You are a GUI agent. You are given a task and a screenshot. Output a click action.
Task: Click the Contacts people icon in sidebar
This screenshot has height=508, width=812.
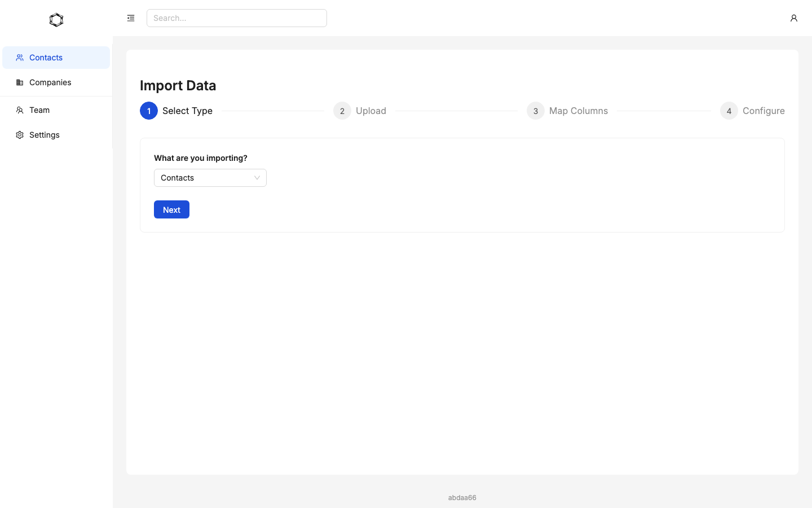(20, 58)
